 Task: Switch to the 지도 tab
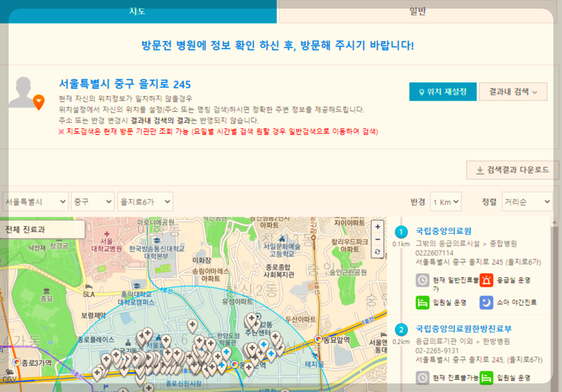click(138, 11)
